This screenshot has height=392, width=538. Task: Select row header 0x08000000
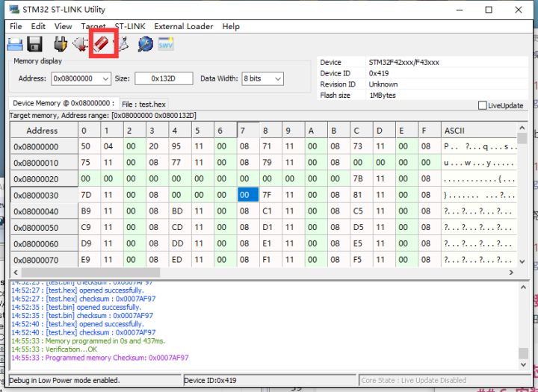44,147
